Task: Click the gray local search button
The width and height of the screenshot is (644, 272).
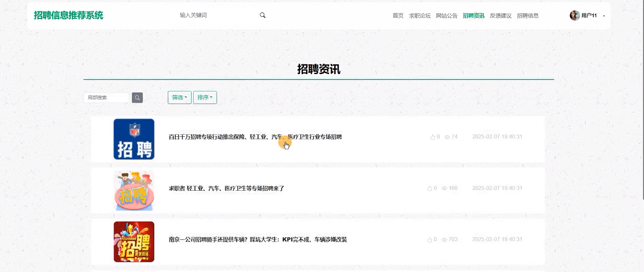Action: pos(137,98)
